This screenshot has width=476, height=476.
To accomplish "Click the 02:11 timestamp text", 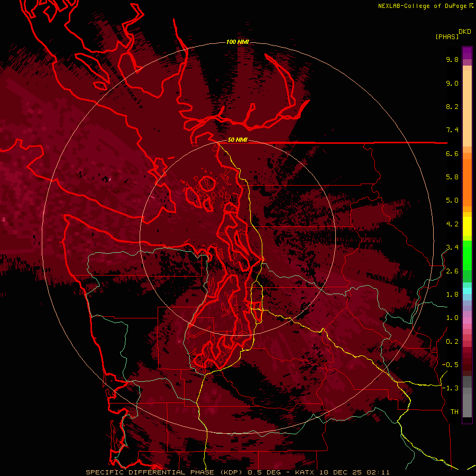I will 378,472.
